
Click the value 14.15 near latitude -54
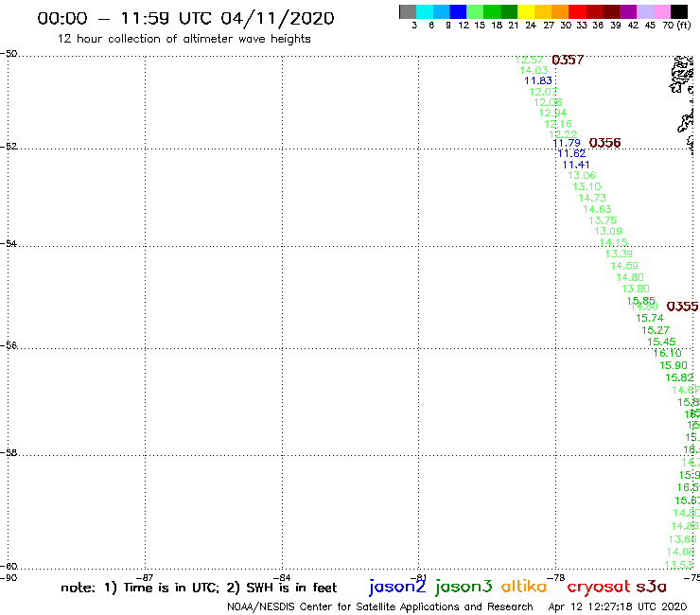[x=613, y=242]
